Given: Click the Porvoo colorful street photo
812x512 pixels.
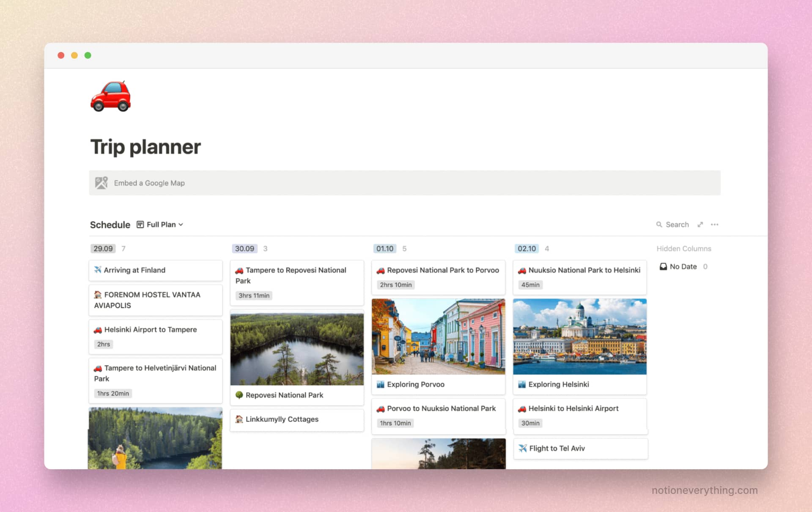Looking at the screenshot, I should pos(438,336).
